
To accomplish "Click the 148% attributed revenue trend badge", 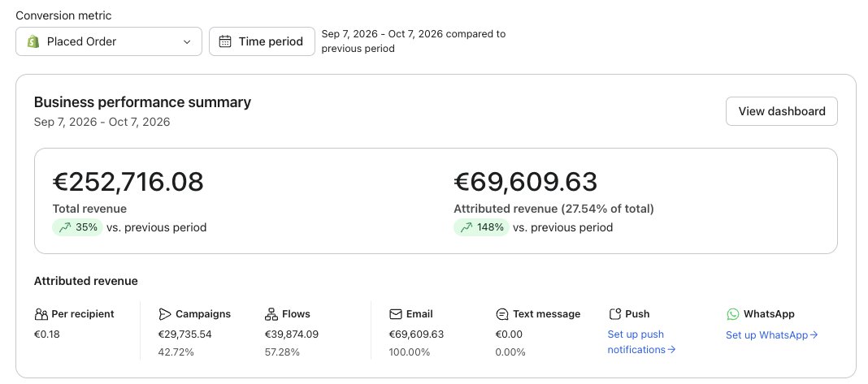I will 481,227.
